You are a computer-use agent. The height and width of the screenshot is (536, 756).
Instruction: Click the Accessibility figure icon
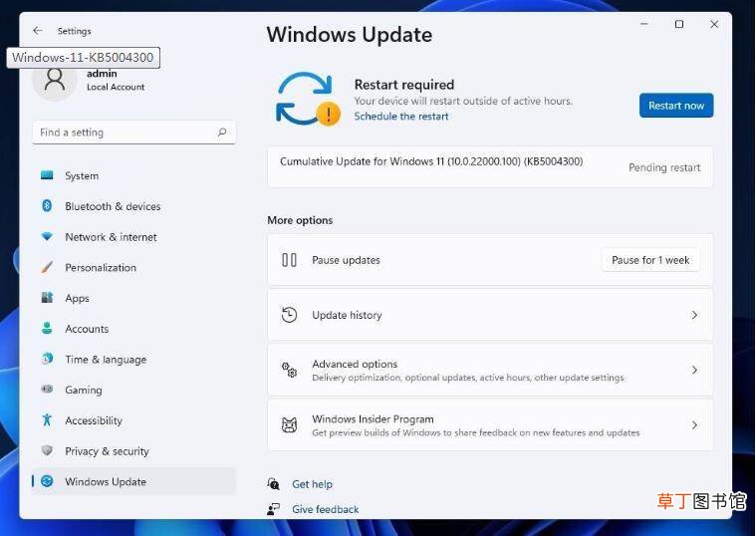click(x=47, y=419)
